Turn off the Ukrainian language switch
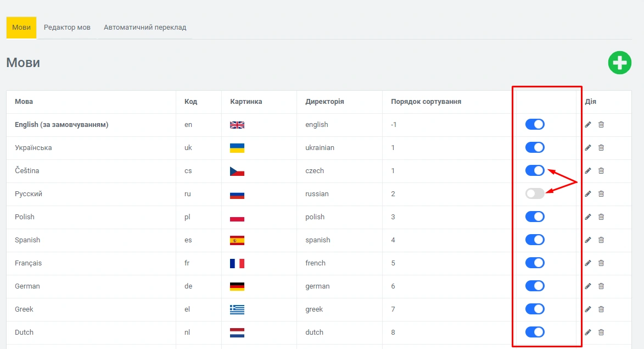 (535, 147)
